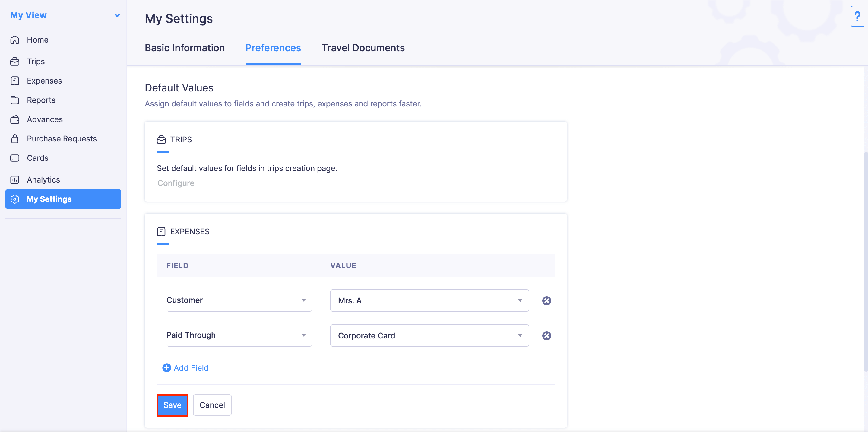Viewport: 868px width, 432px height.
Task: Click the My Settings gear icon
Action: tap(15, 199)
